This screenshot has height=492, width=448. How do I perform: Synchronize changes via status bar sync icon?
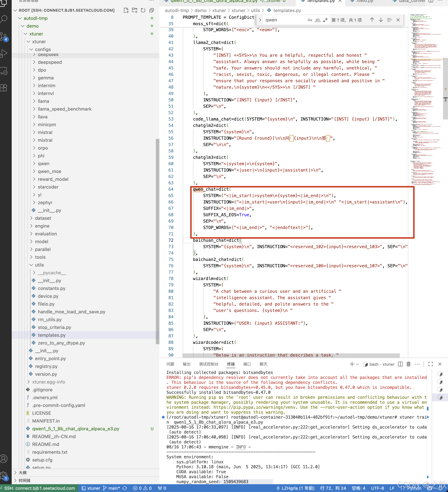[125, 488]
